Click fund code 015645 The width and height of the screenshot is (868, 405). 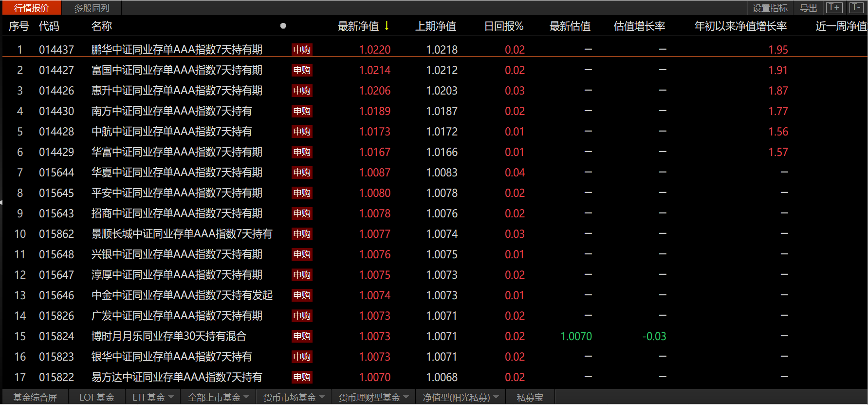tap(56, 193)
